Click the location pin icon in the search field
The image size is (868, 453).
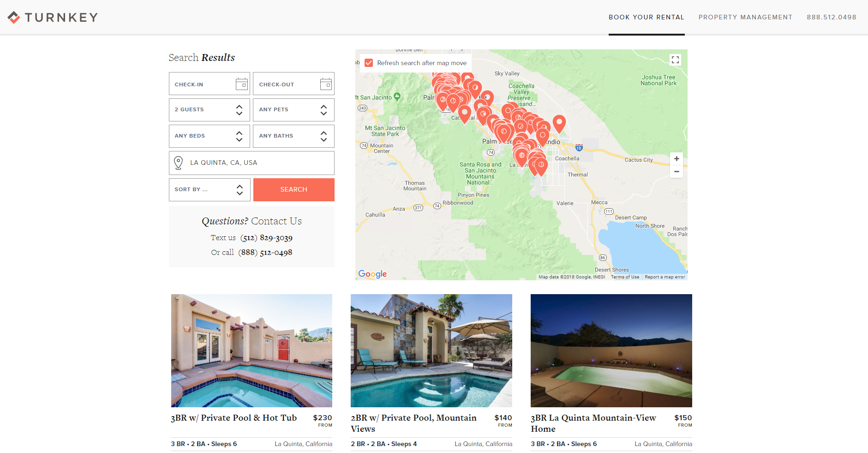click(x=178, y=163)
